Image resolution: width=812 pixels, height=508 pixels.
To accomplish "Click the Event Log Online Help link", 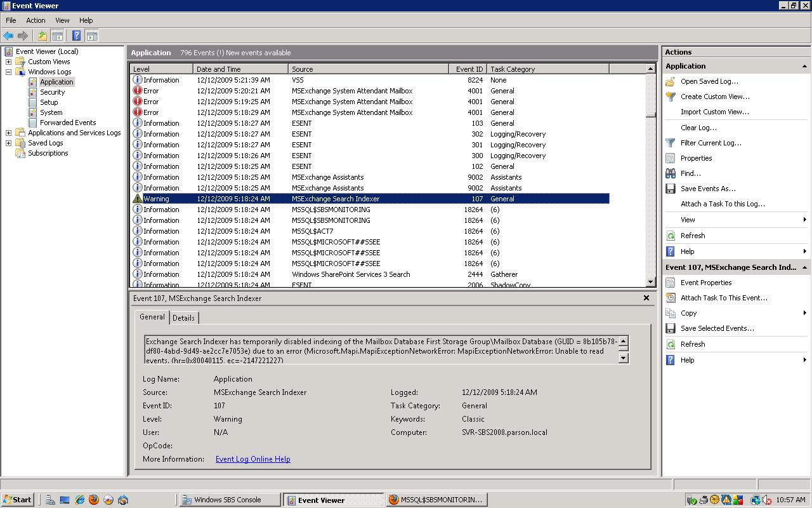I will pos(252,459).
